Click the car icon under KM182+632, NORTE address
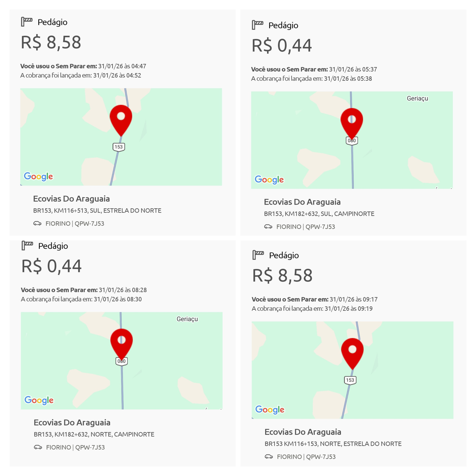Image resolution: width=476 pixels, height=476 pixels. tap(38, 447)
